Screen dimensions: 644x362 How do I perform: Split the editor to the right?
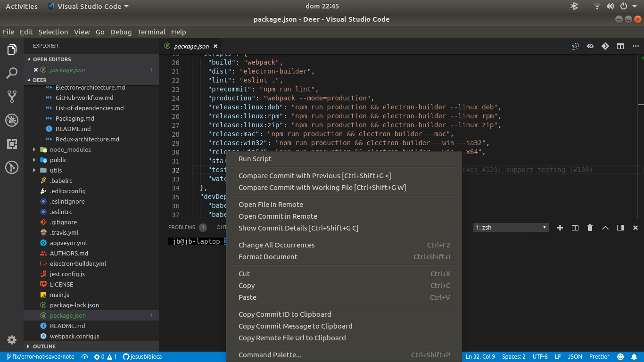[620, 46]
